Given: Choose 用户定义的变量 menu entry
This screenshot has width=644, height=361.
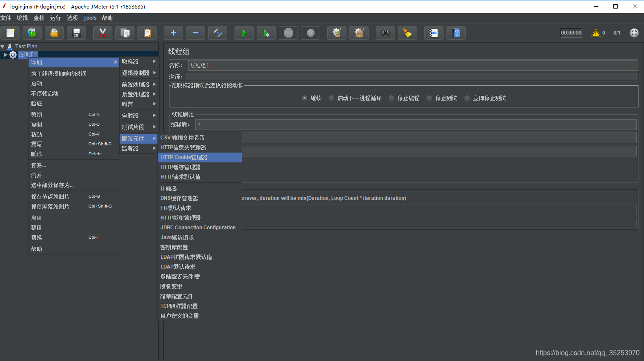Looking at the screenshot, I should (x=200, y=316).
